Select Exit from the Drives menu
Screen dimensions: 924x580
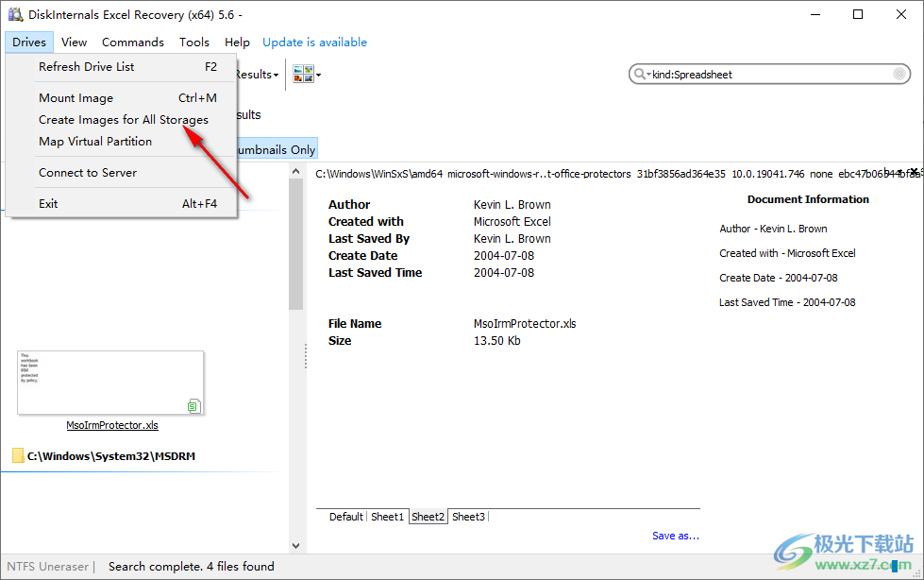(x=121, y=203)
